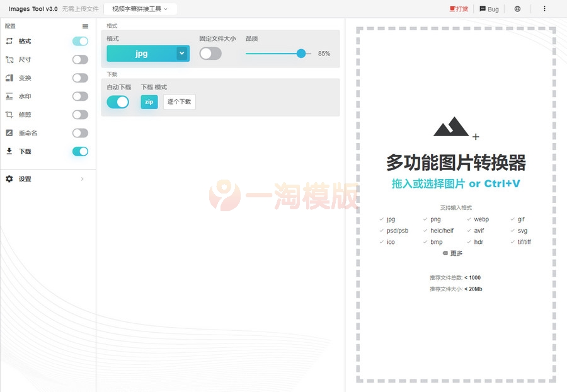Screen dimensions: 567x392
Task: Enable the 固定文件大小 switch
Action: point(210,54)
